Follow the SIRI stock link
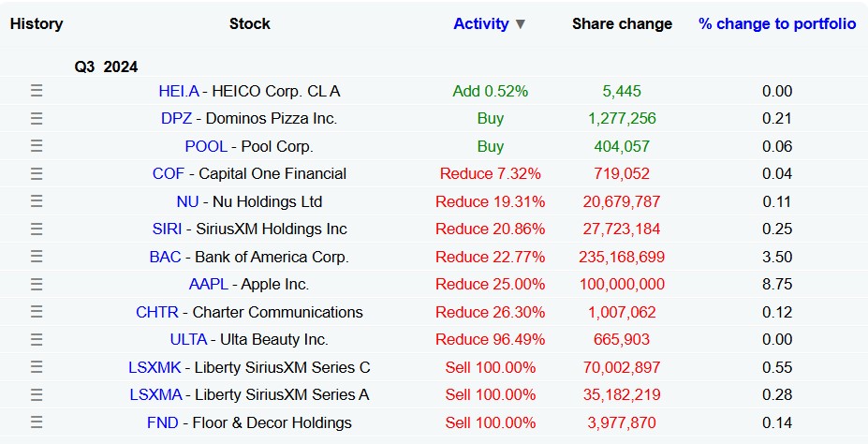This screenshot has height=444, width=868. coord(167,229)
